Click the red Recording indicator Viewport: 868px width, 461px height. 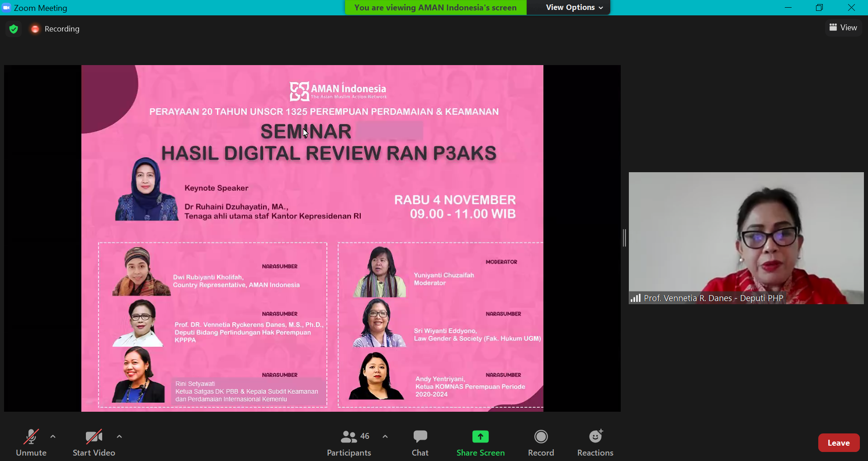click(x=35, y=29)
